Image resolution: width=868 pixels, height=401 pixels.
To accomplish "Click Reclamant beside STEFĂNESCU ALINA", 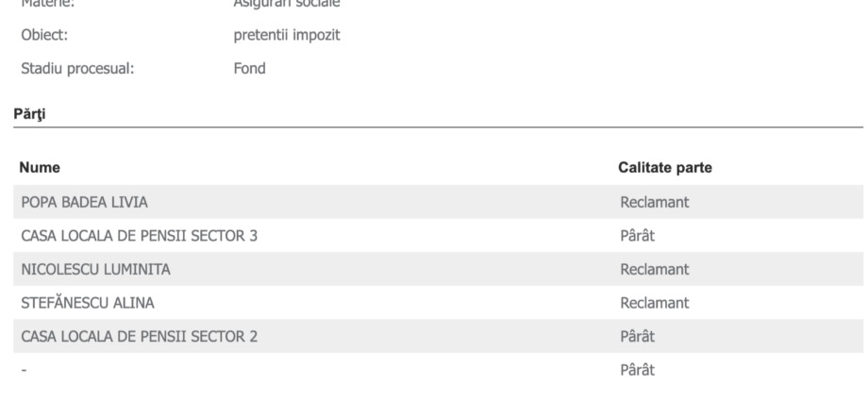I will 655,303.
